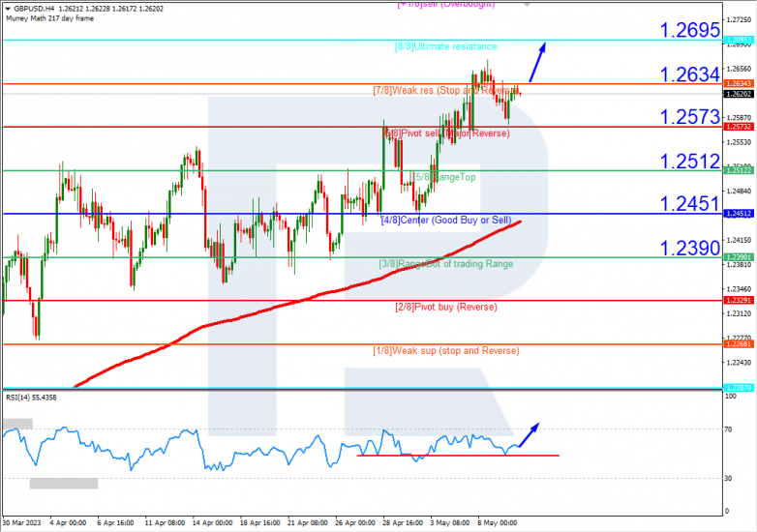
Task: Click the 1.26560 price scale value
Action: 740,69
